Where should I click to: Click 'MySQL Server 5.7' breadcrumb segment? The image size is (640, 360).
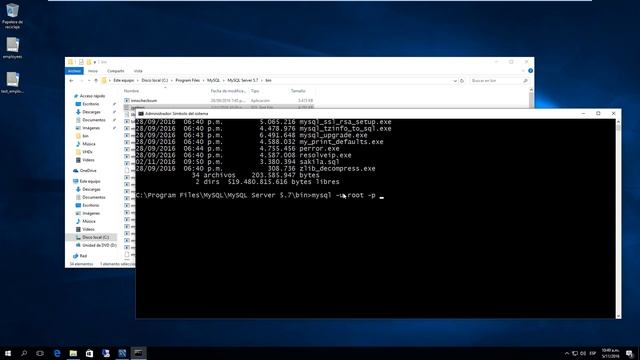(x=242, y=80)
